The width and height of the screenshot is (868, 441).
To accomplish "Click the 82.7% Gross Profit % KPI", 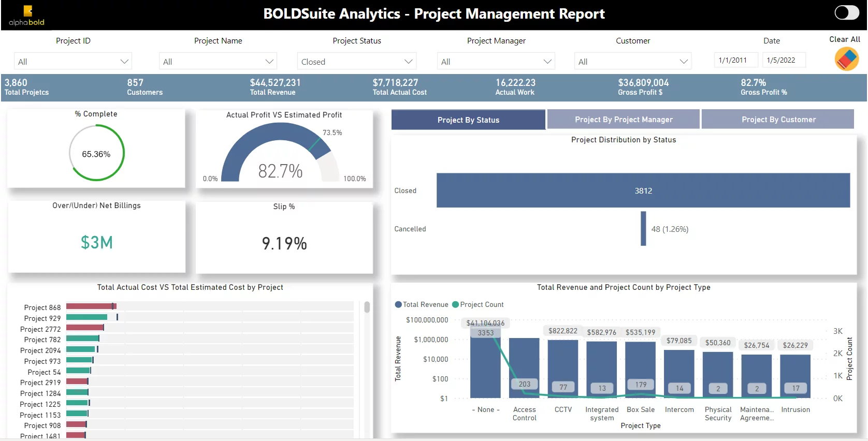I will [764, 86].
